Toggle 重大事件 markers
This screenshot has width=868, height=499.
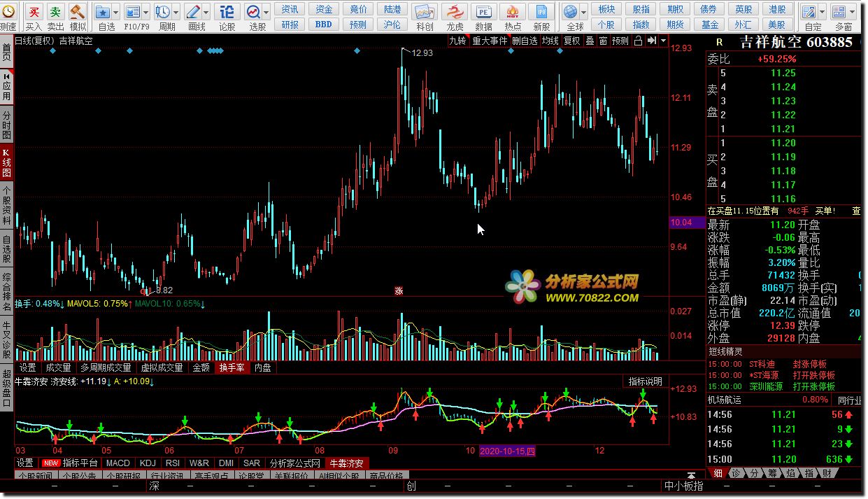pos(490,41)
